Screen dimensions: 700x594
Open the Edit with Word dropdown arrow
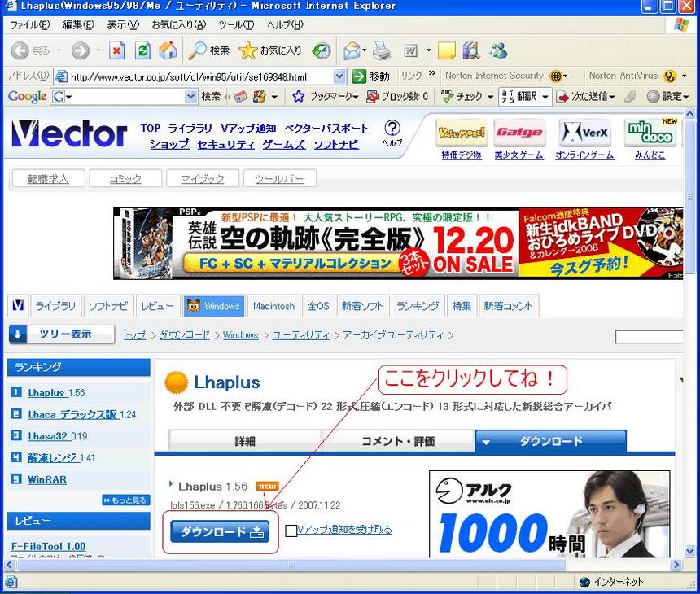tap(429, 50)
